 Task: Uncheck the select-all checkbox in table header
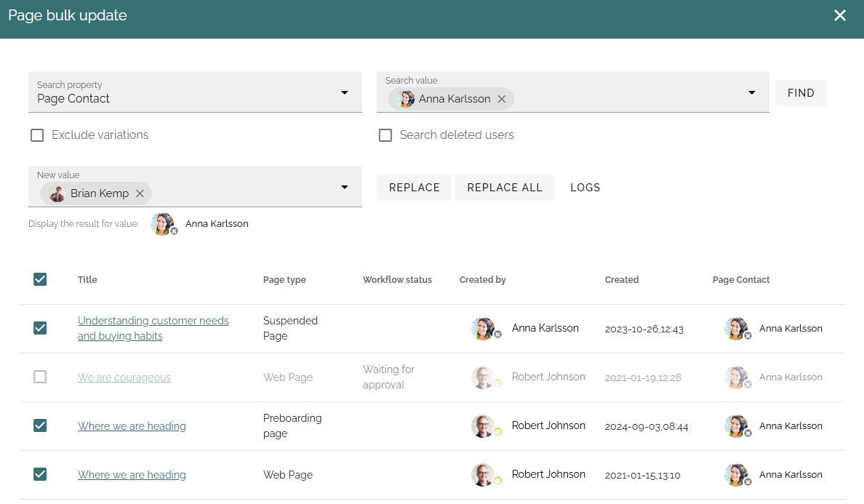40,279
